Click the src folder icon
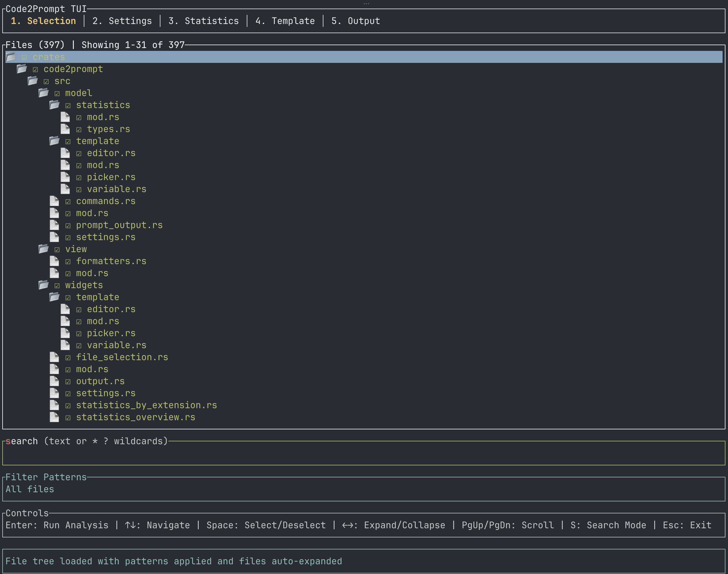Viewport: 728px width, 574px height. 33,81
